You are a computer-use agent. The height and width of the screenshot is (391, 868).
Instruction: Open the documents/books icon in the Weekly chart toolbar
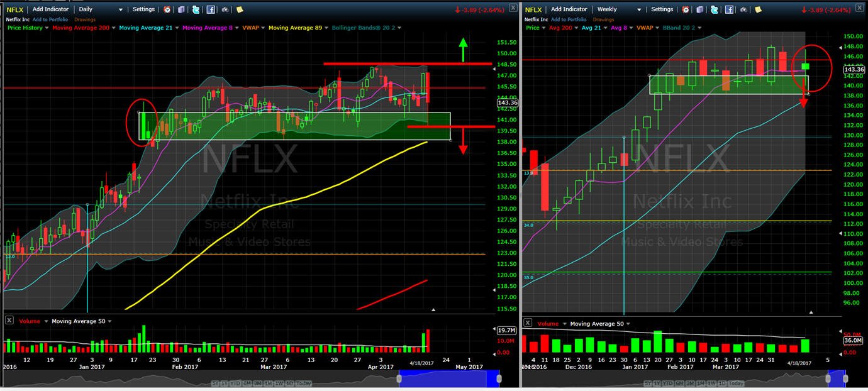click(x=699, y=9)
